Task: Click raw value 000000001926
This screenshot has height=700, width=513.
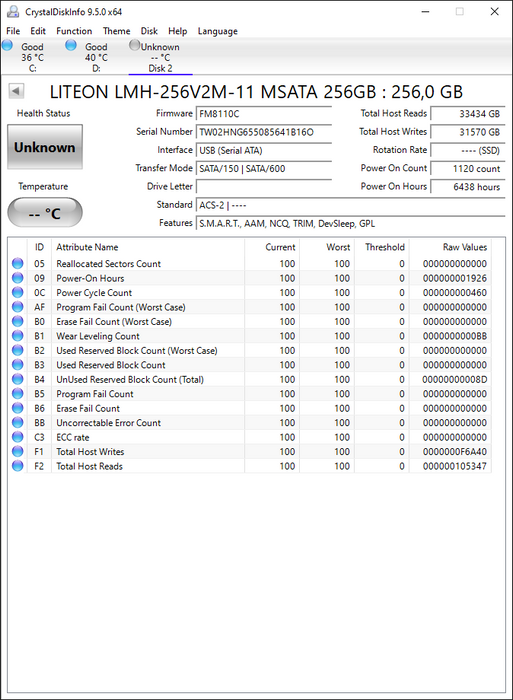Action: pyautogui.click(x=455, y=278)
